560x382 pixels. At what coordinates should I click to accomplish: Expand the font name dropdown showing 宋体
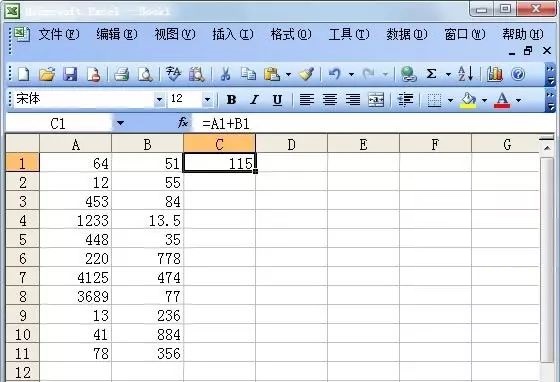coord(159,99)
